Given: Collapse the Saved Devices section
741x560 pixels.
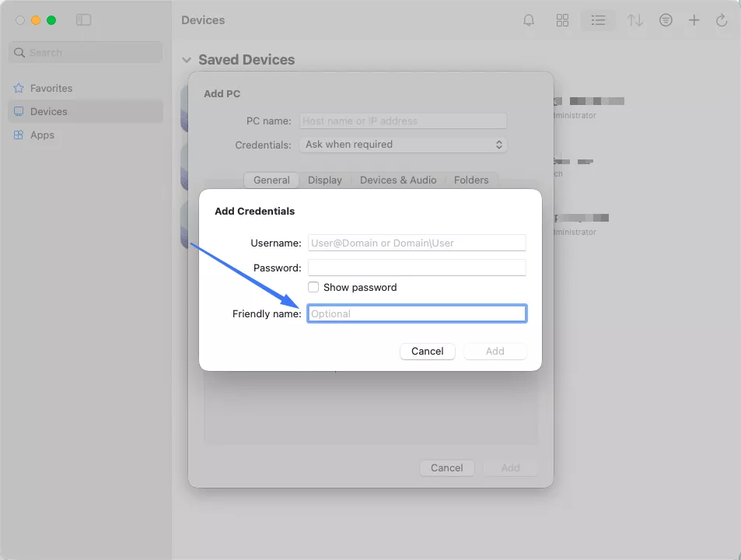Looking at the screenshot, I should [187, 60].
